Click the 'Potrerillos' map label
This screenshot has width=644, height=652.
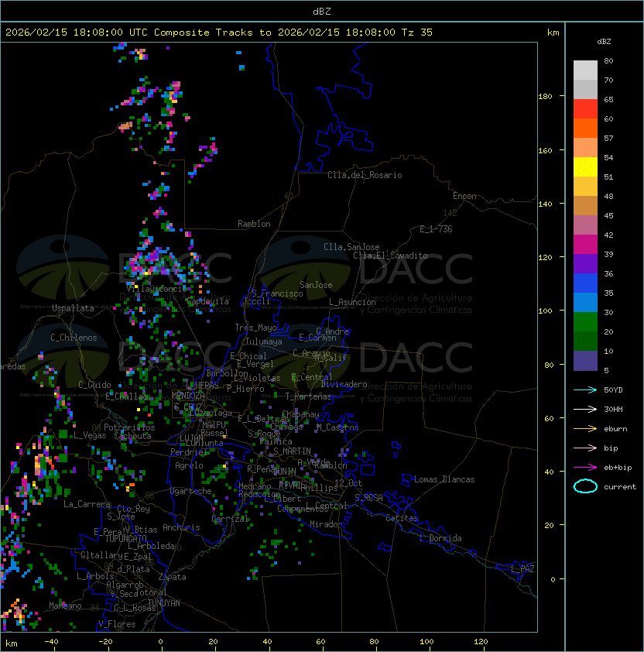(x=129, y=427)
